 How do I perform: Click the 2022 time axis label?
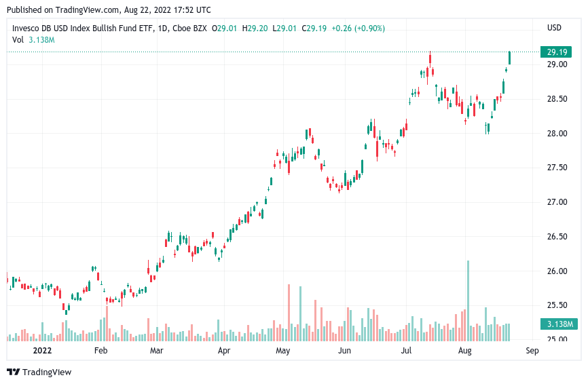tap(42, 351)
